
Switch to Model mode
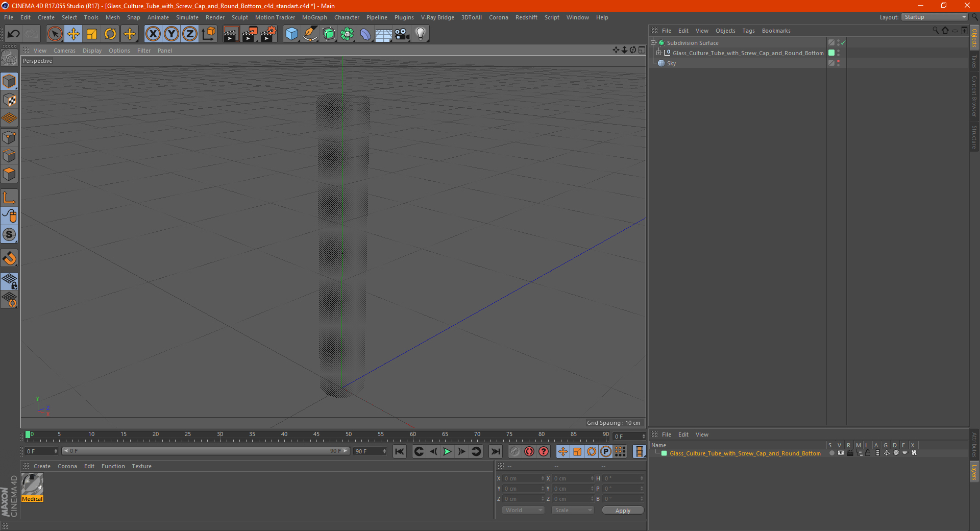(9, 81)
